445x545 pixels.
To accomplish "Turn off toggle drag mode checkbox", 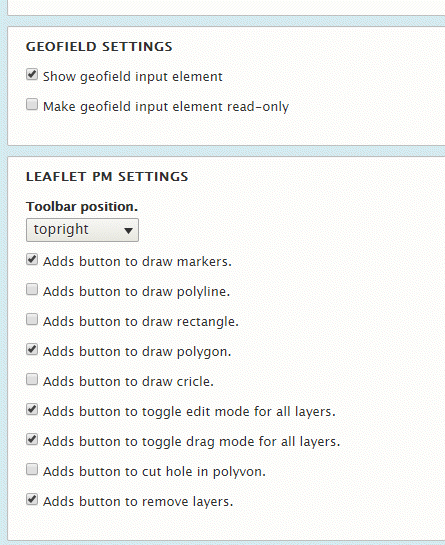I will (32, 439).
